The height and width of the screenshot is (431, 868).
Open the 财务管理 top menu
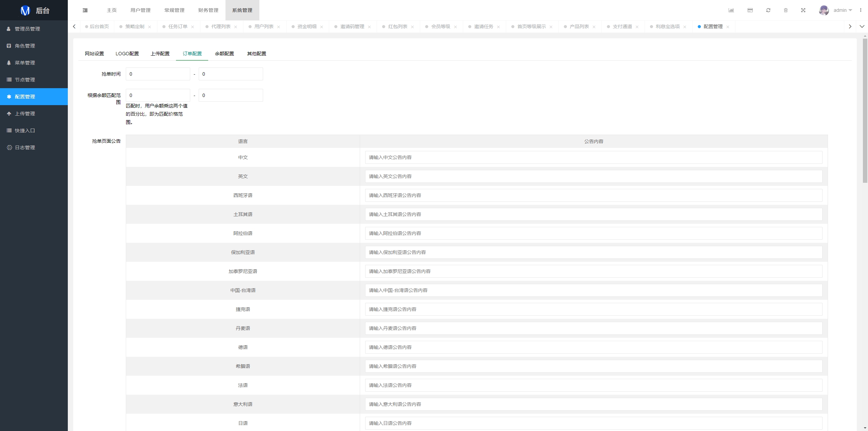[x=208, y=10]
